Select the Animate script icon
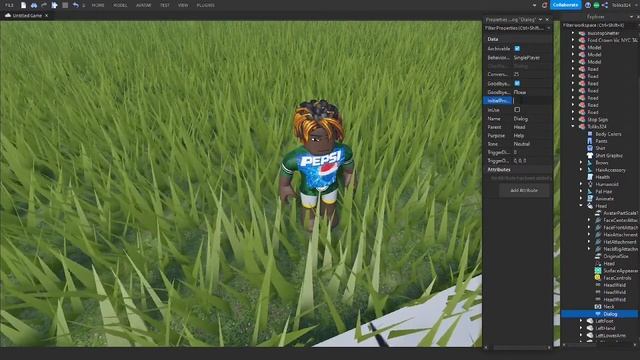The image size is (640, 360). [x=590, y=199]
